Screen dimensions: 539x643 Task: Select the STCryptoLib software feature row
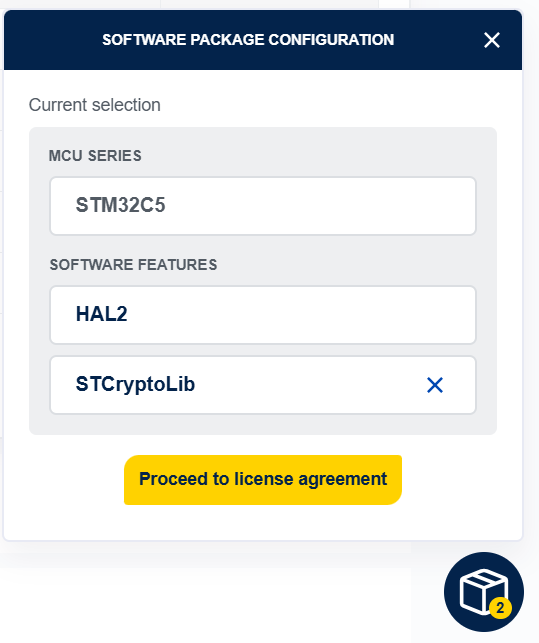263,385
